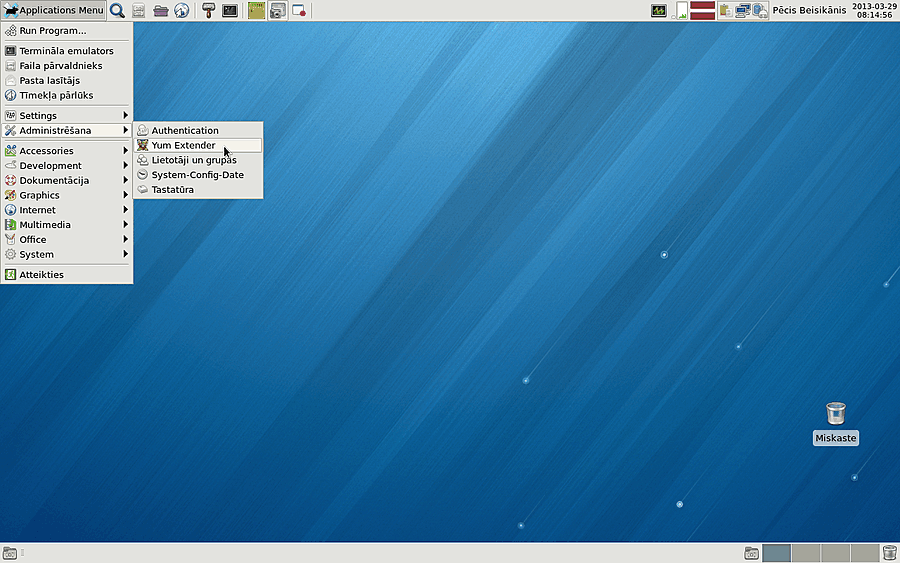Viewport: 900px width, 563px height.
Task: Click the trash applet in bottom panel
Action: click(889, 553)
